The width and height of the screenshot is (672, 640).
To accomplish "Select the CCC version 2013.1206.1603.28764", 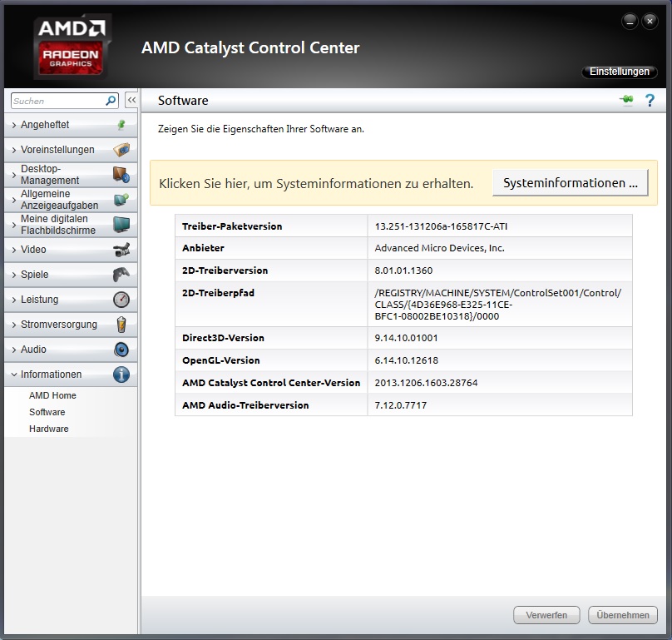I will tap(426, 383).
